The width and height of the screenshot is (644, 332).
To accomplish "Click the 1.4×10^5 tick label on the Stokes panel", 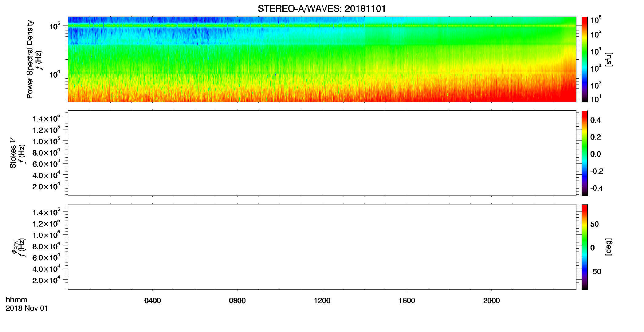I will [x=46, y=119].
